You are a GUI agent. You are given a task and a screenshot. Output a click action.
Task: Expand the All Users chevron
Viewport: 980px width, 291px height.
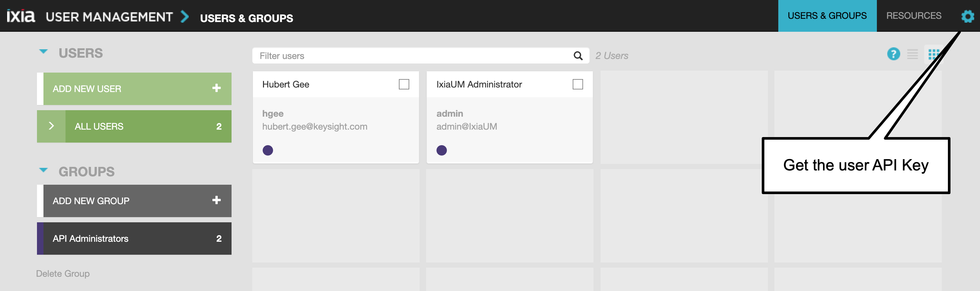tap(51, 126)
